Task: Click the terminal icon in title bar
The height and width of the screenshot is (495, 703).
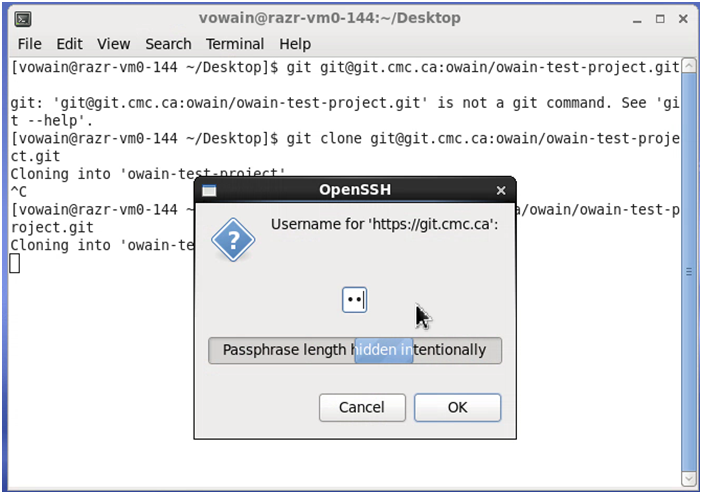Action: click(x=23, y=19)
